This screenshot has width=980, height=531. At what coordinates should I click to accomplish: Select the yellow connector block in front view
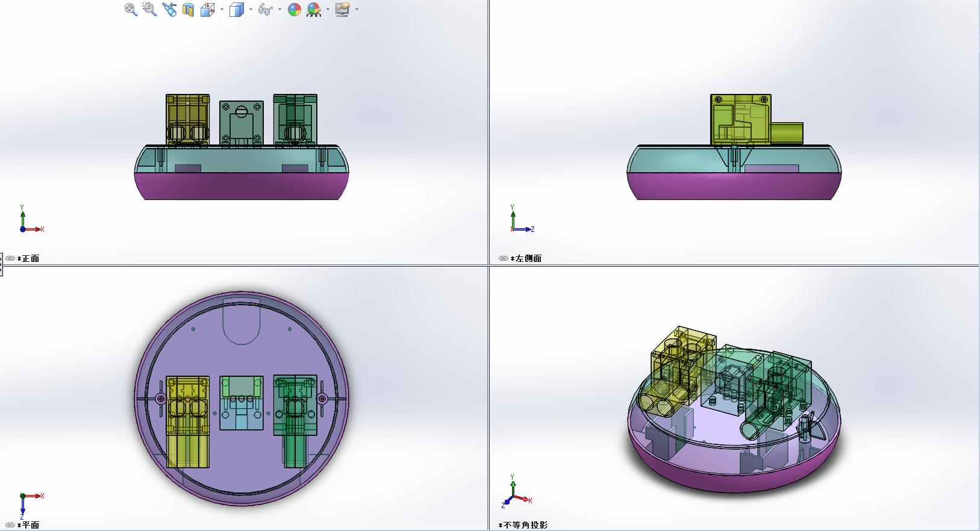[187, 119]
